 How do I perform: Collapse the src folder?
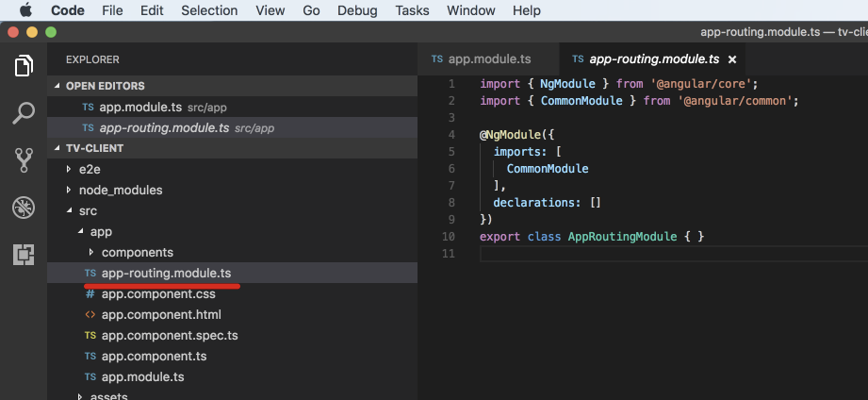click(x=88, y=211)
